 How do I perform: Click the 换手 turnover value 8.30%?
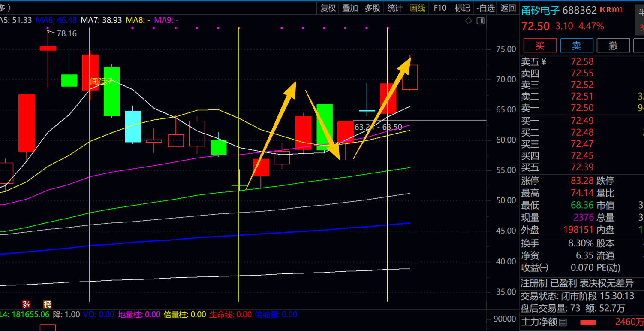[x=581, y=243]
